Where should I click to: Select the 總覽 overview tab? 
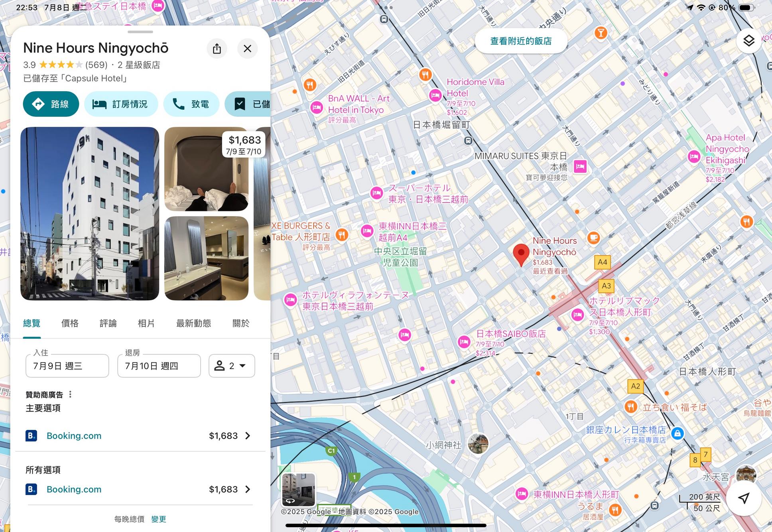click(32, 323)
